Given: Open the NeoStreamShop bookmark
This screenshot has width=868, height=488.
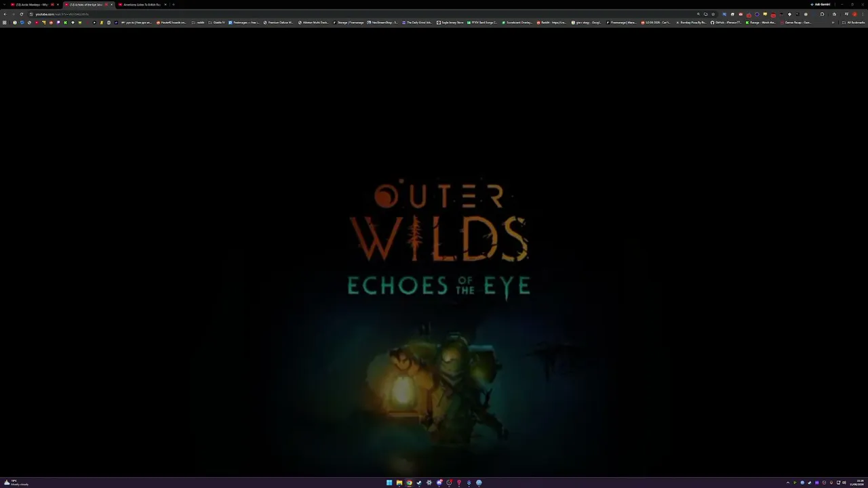Looking at the screenshot, I should click(382, 22).
